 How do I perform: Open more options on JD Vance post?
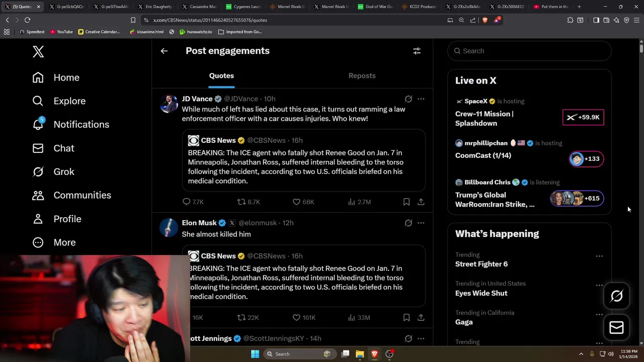coord(421,99)
